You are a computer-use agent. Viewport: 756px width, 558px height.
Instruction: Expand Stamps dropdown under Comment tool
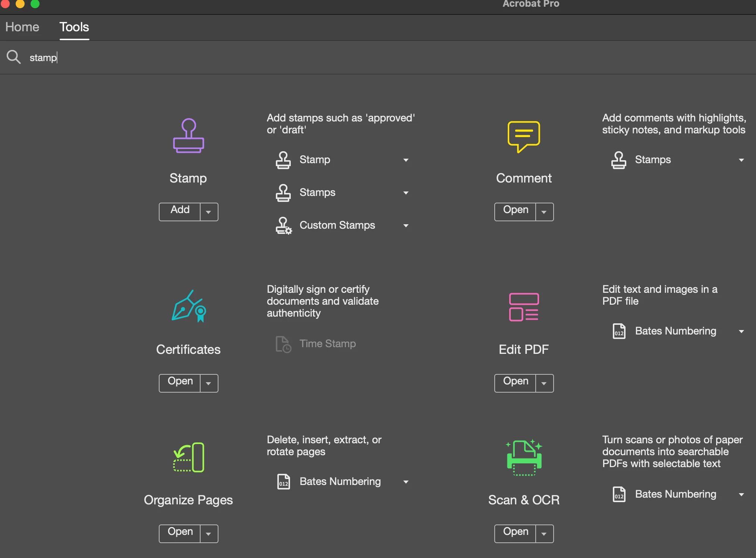[741, 160]
